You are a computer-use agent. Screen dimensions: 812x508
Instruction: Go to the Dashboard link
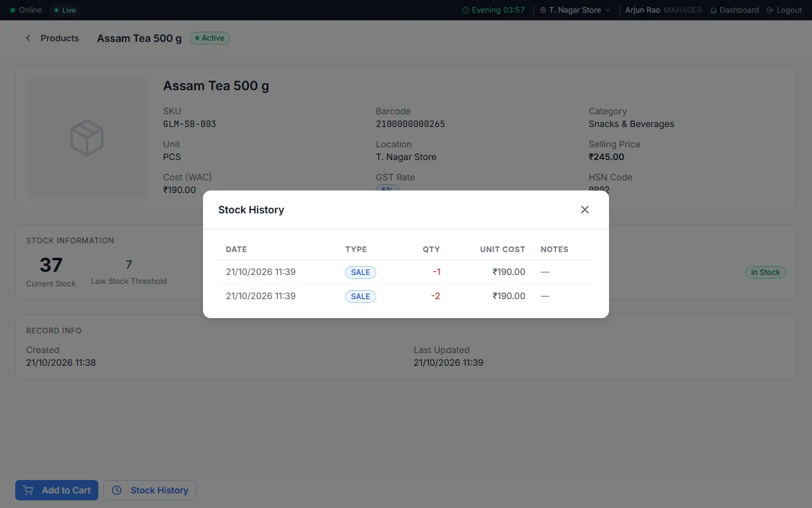[735, 10]
